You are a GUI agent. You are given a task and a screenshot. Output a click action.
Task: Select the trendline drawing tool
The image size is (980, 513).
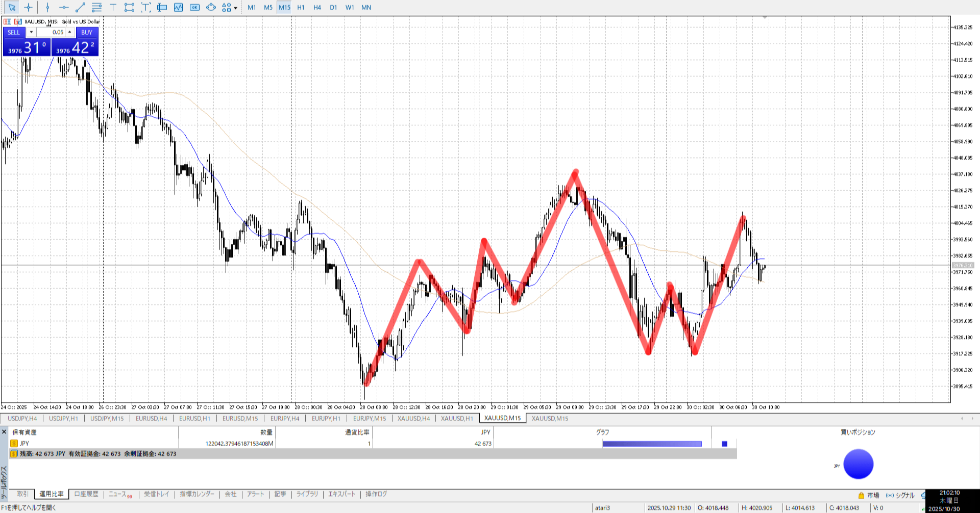[x=80, y=7]
